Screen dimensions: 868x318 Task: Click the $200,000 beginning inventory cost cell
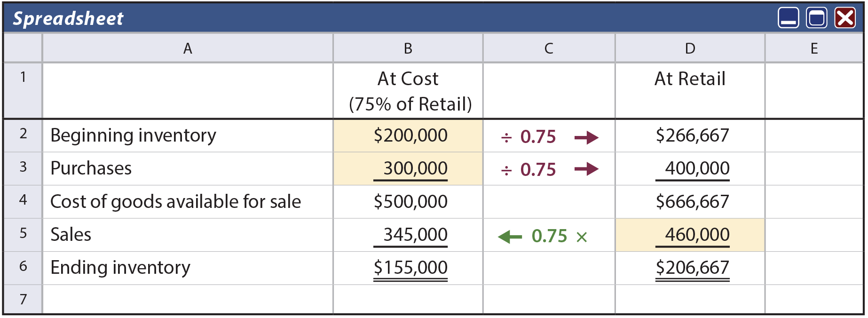(x=408, y=135)
